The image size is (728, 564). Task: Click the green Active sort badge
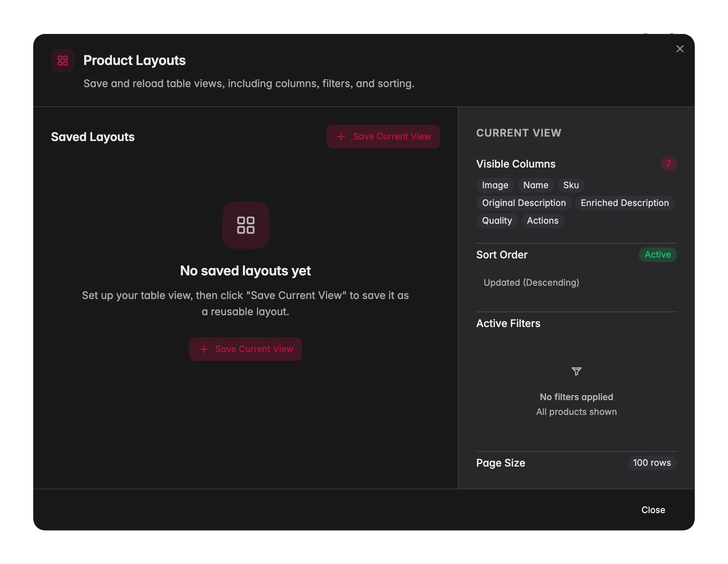coord(657,255)
